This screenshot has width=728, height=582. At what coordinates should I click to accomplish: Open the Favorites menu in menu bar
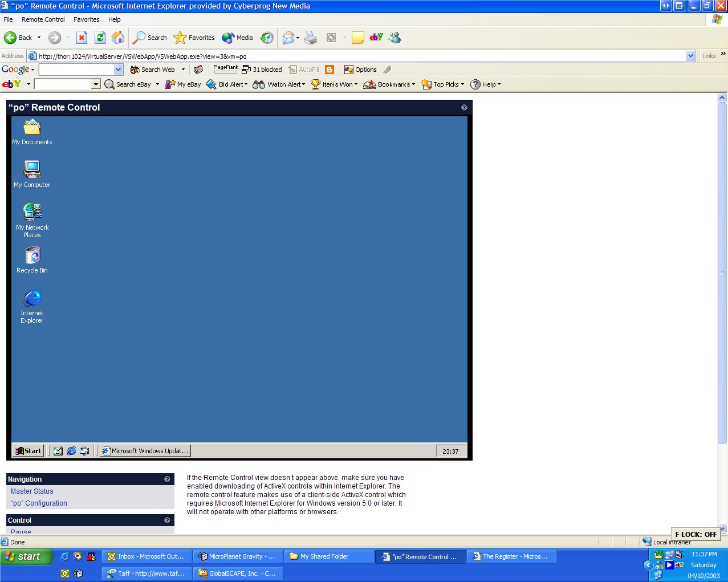pos(87,19)
